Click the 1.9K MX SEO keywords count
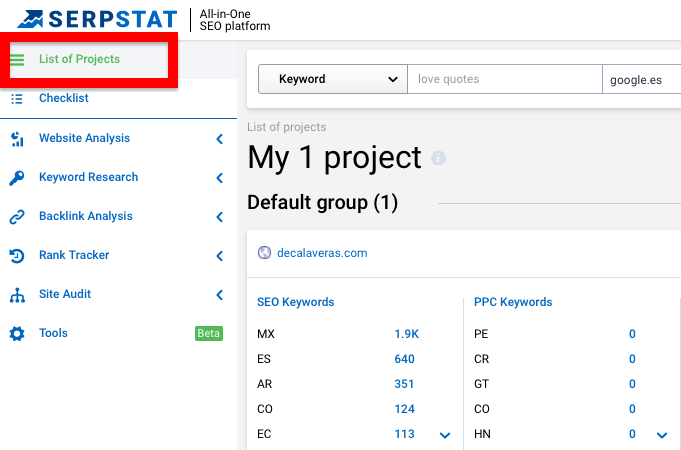Image resolution: width=681 pixels, height=450 pixels. [404, 334]
